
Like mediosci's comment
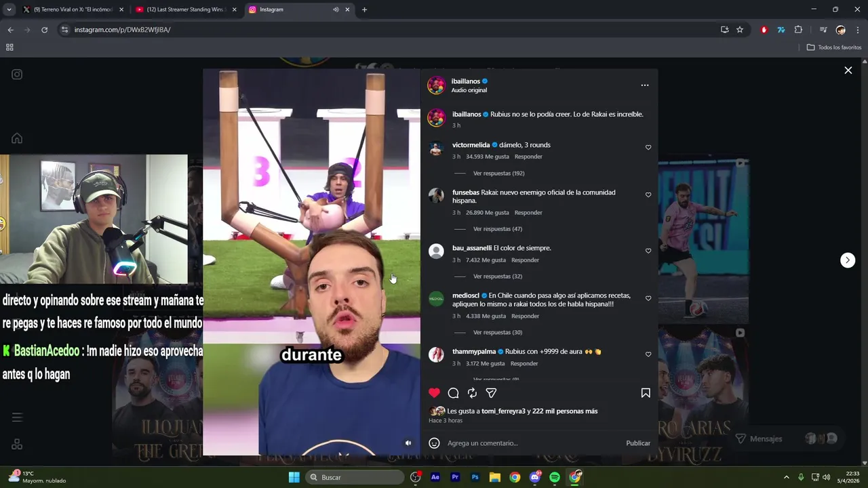click(648, 298)
